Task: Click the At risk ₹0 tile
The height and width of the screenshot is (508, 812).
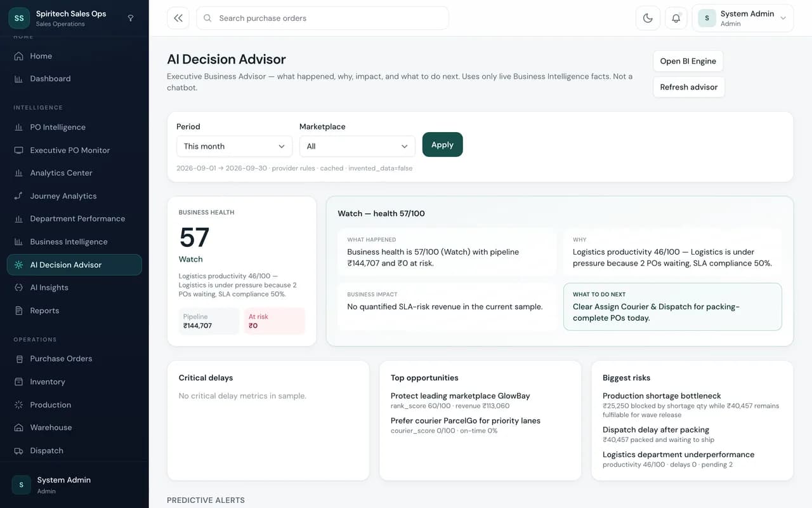Action: pyautogui.click(x=275, y=321)
